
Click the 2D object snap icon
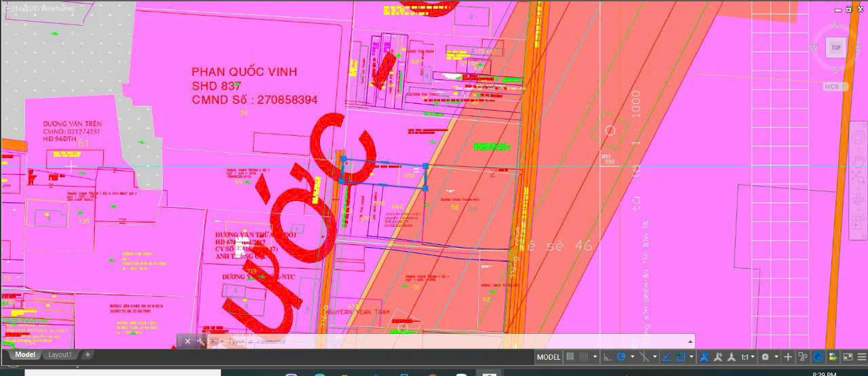[x=680, y=357]
